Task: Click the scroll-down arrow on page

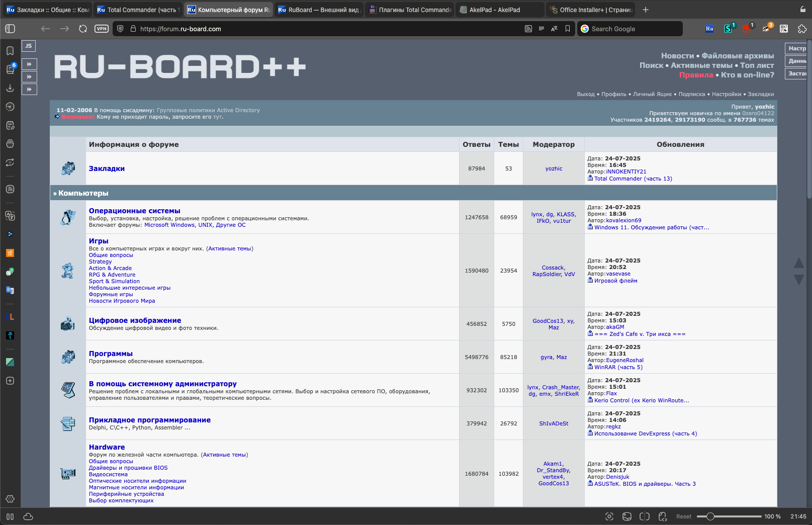Action: [x=798, y=280]
